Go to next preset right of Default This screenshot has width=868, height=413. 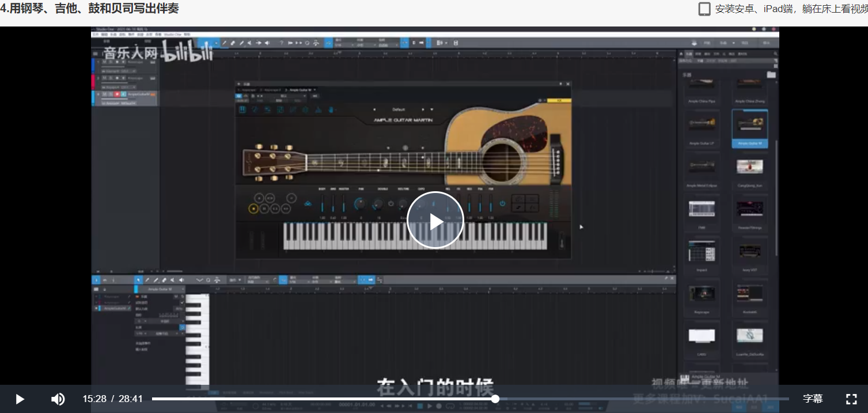tap(423, 109)
